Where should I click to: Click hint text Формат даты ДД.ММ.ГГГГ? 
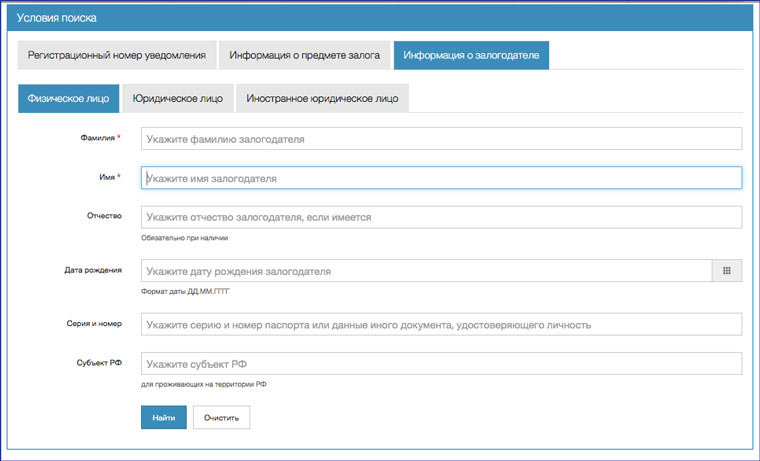point(185,291)
